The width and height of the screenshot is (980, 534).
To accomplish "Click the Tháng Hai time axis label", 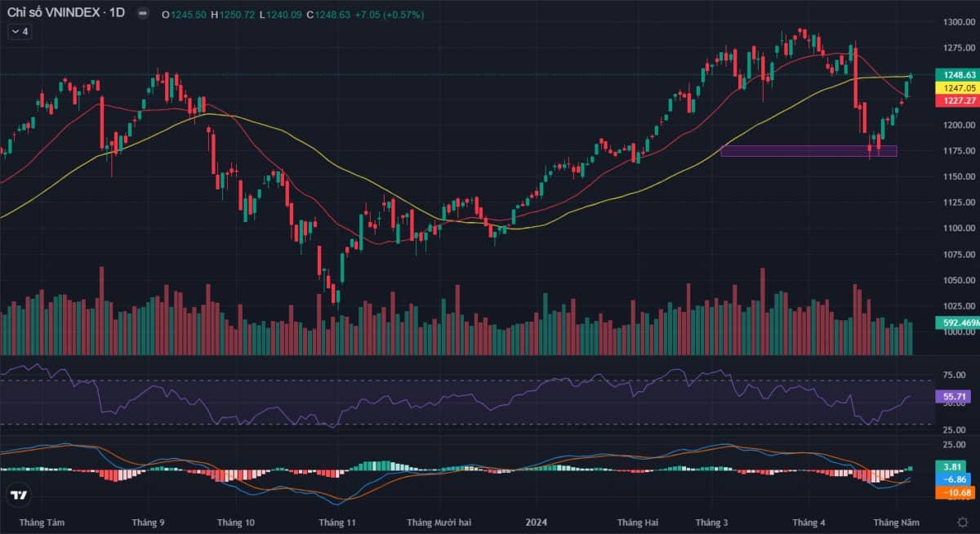I will 638,523.
